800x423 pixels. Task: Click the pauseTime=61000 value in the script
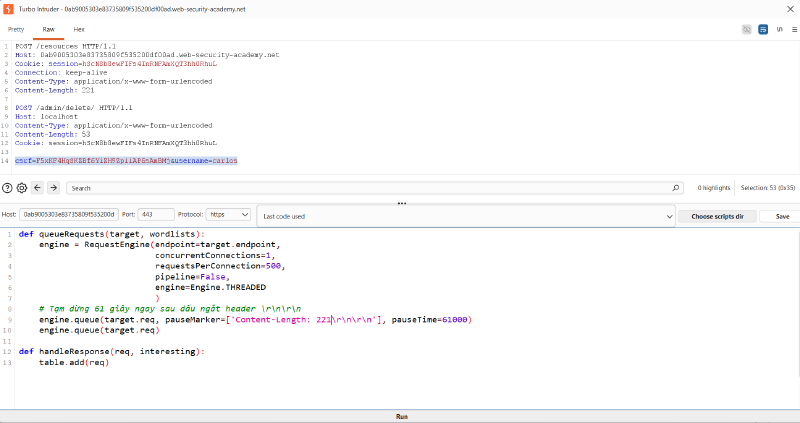(429, 320)
